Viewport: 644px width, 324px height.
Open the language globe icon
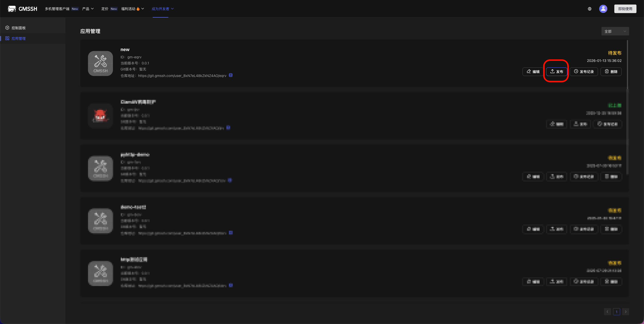(x=589, y=9)
